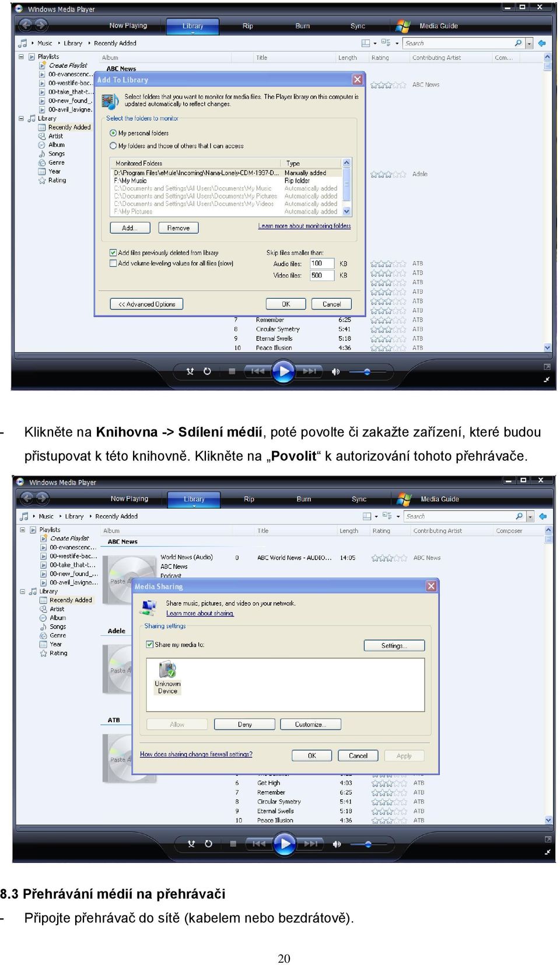This screenshot has height=965, width=560.
Task: Collapse Library tree in lower window
Action: 23,592
